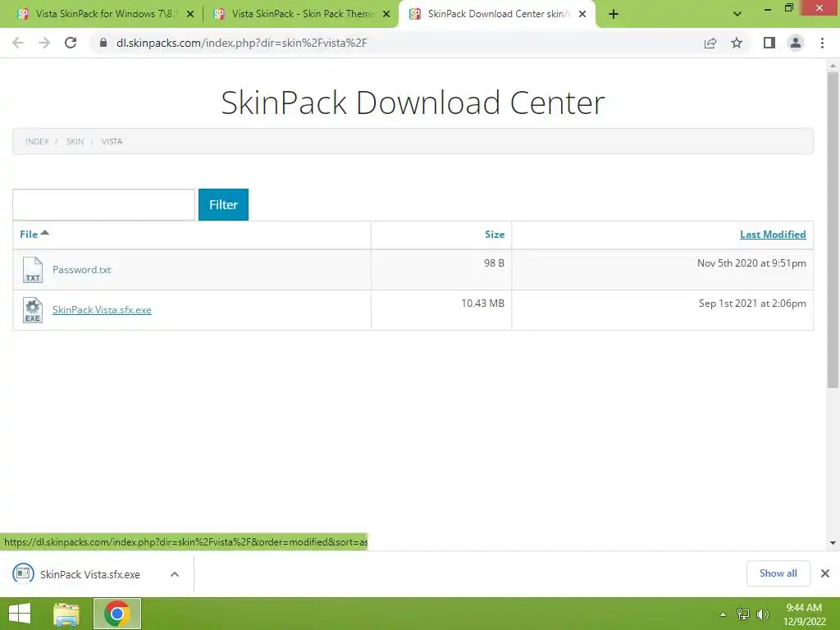Close the Vista SkinPack - Skin Pack Theme tab

point(386,14)
